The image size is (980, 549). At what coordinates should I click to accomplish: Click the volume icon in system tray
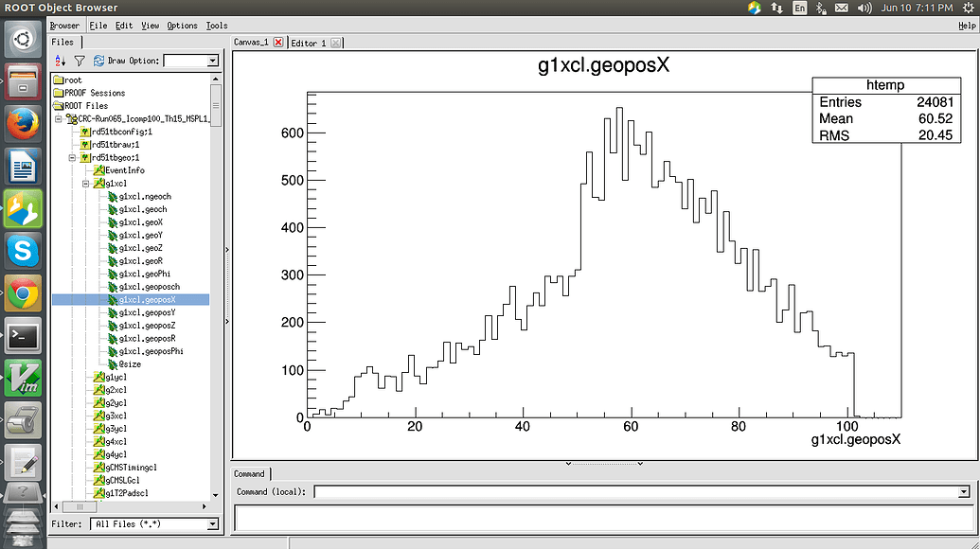[864, 8]
